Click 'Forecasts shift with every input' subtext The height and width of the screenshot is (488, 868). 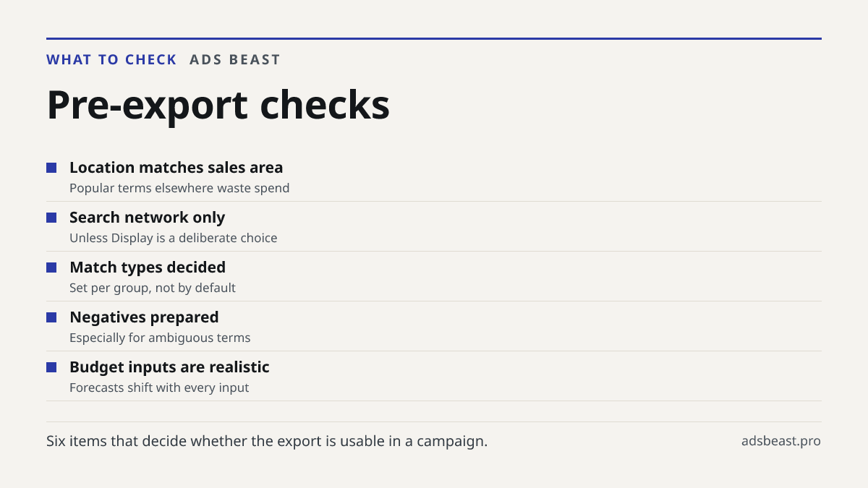point(159,388)
